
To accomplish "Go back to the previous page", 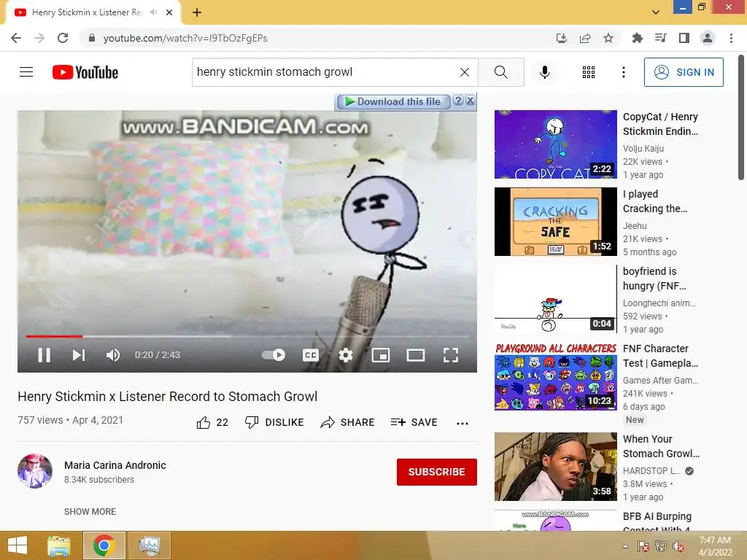I will [16, 38].
